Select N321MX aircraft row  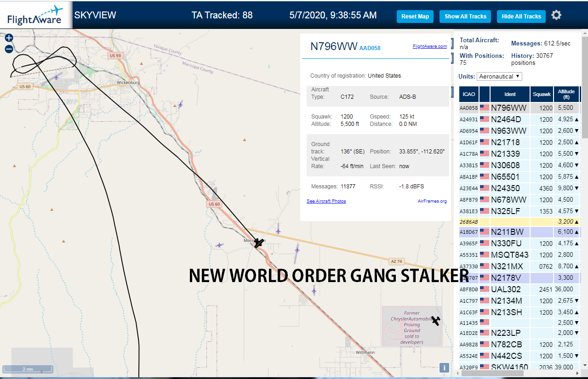(x=519, y=266)
